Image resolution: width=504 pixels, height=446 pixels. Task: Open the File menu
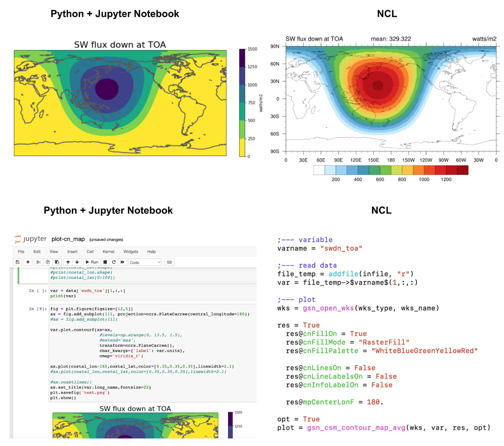tap(21, 251)
